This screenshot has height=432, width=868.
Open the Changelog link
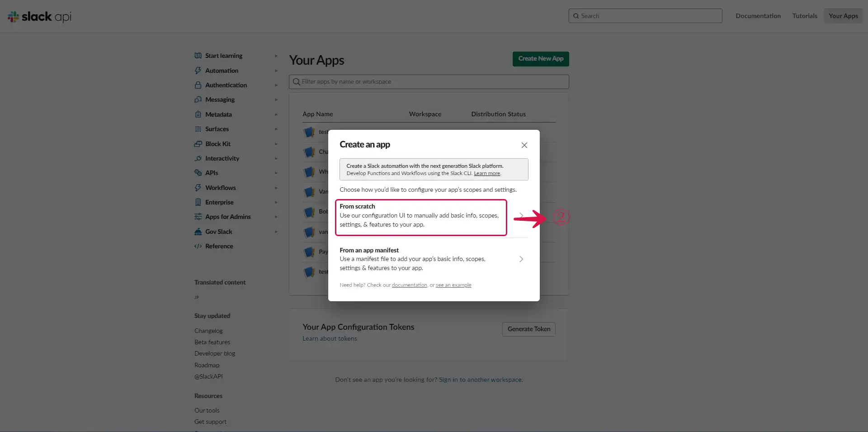208,331
